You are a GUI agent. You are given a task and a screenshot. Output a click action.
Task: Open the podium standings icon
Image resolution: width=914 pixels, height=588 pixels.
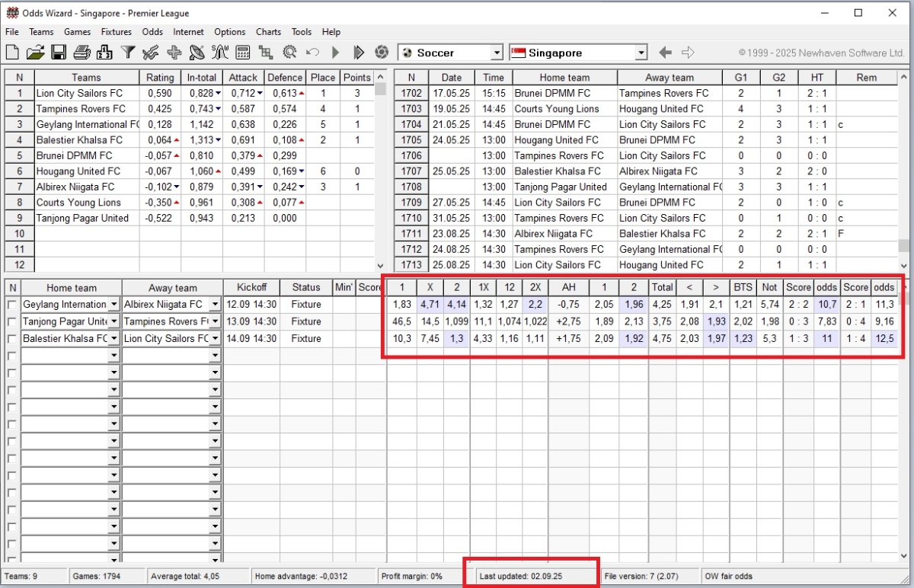pyautogui.click(x=105, y=53)
